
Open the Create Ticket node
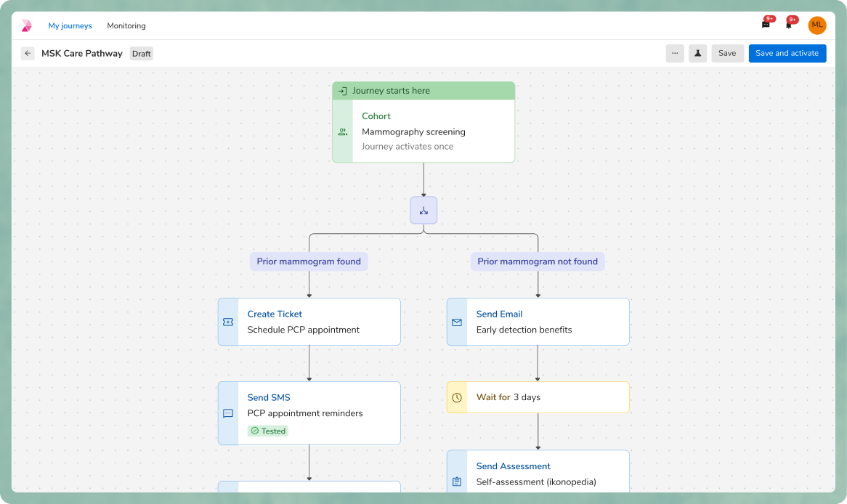click(x=309, y=322)
